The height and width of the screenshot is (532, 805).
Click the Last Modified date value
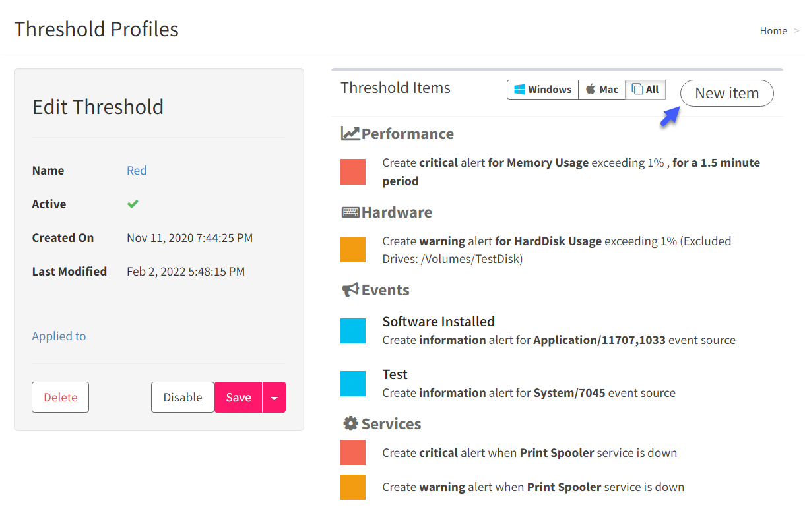coord(185,272)
